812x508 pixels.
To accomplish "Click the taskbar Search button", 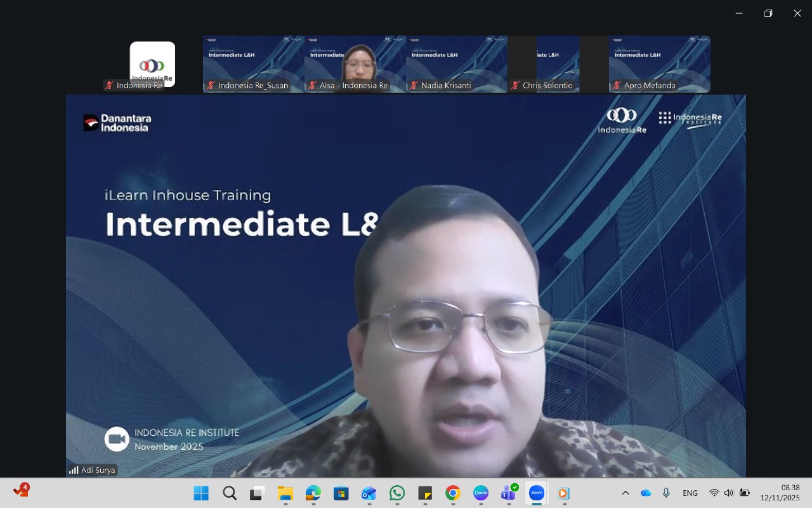I will tap(230, 493).
